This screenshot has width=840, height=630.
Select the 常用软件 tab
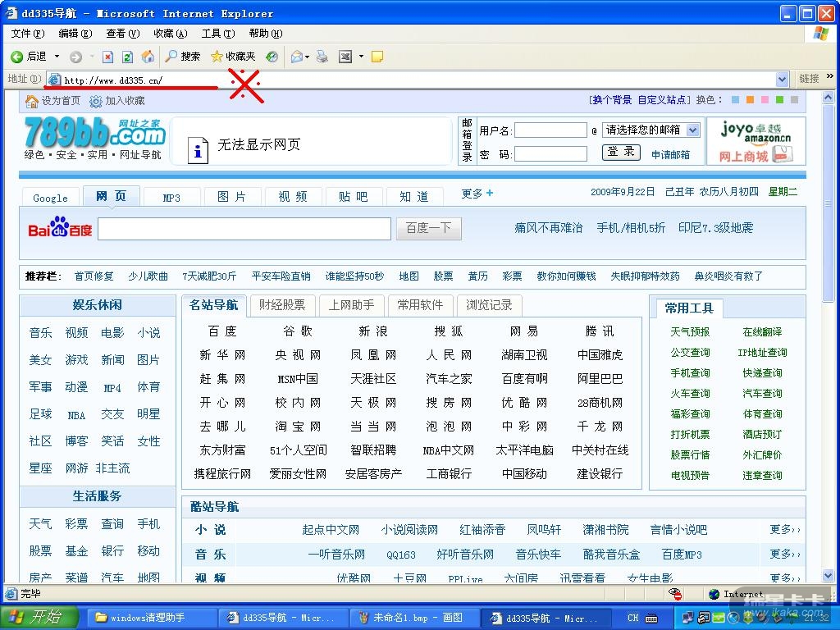point(420,305)
